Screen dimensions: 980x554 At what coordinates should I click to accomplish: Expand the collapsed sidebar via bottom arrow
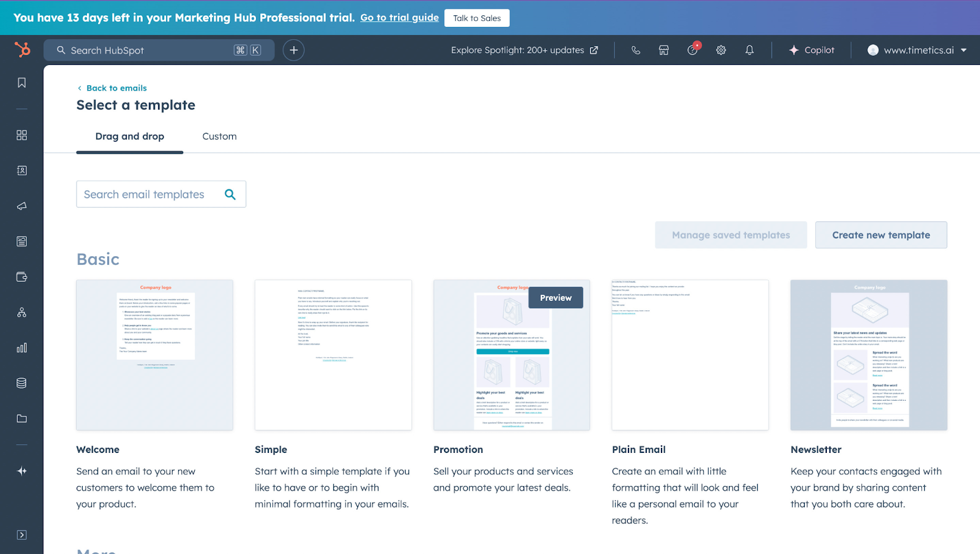click(21, 534)
